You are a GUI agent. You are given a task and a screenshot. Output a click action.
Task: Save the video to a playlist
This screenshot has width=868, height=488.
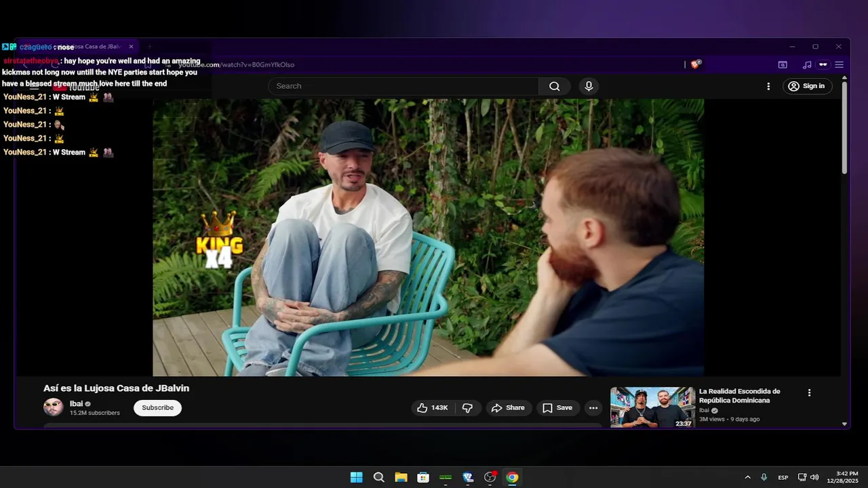tap(557, 407)
